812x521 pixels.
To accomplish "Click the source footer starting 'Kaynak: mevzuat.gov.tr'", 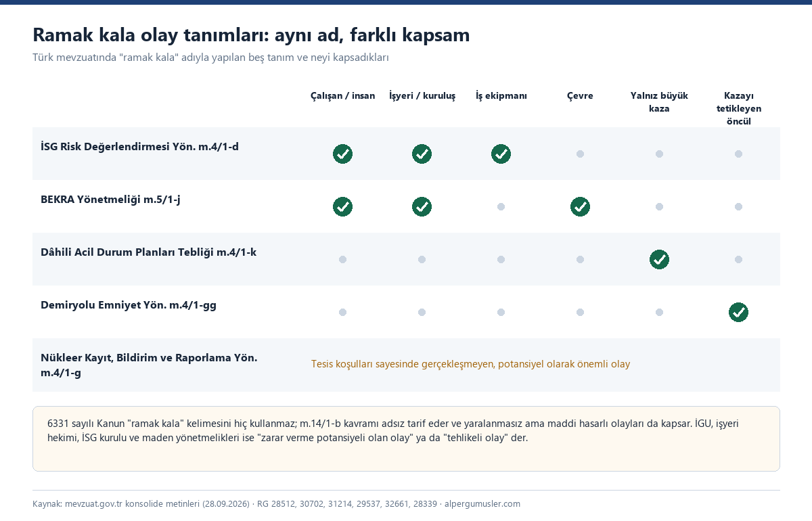I will pyautogui.click(x=276, y=504).
